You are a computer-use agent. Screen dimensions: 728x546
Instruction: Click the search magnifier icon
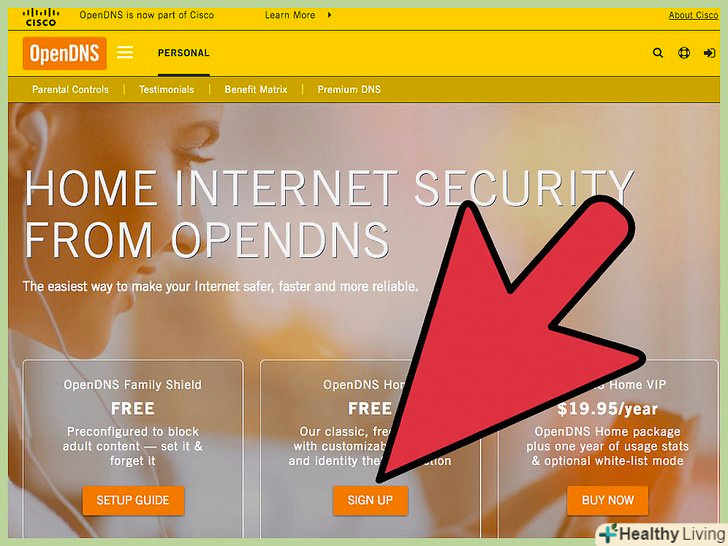(657, 53)
